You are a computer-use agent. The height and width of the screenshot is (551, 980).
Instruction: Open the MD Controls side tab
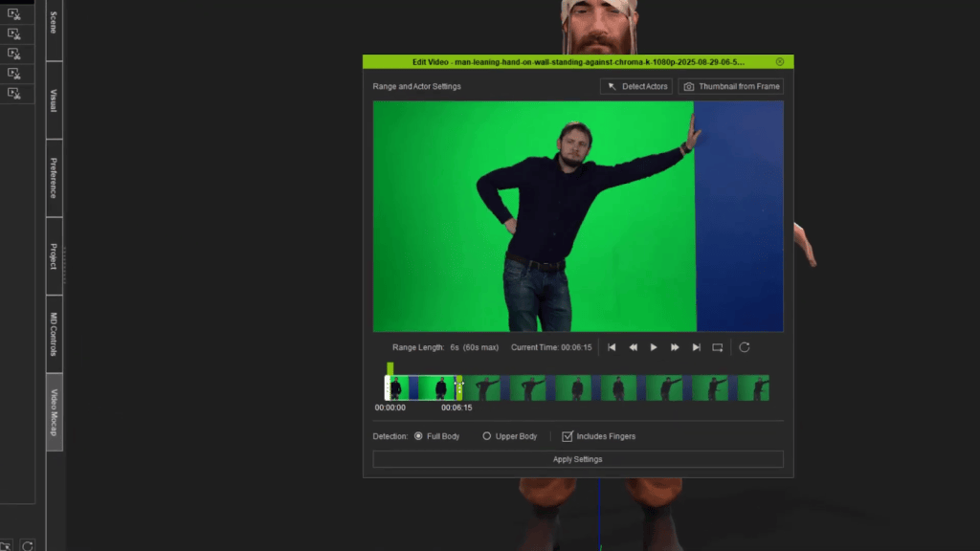pyautogui.click(x=54, y=334)
